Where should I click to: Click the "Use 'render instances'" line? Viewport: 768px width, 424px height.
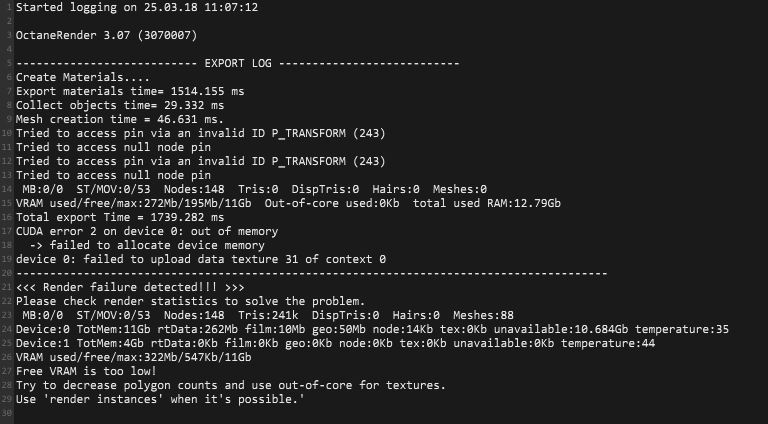(x=158, y=399)
